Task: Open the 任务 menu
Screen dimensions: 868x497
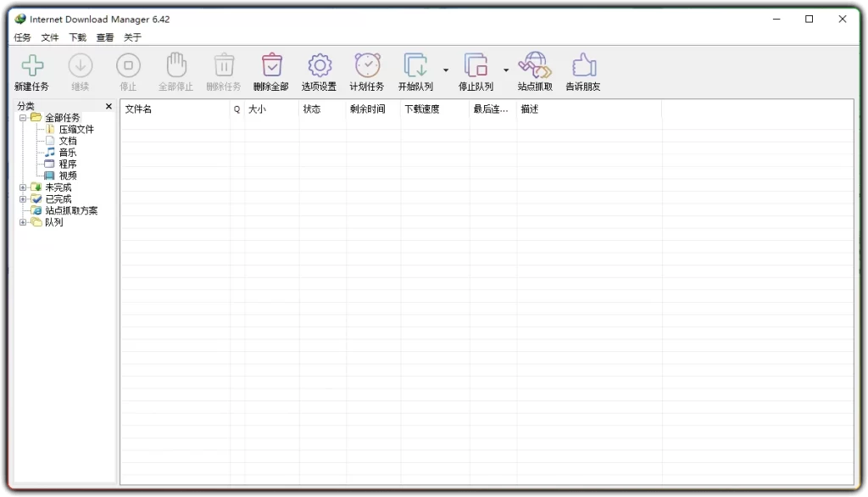Action: tap(22, 37)
